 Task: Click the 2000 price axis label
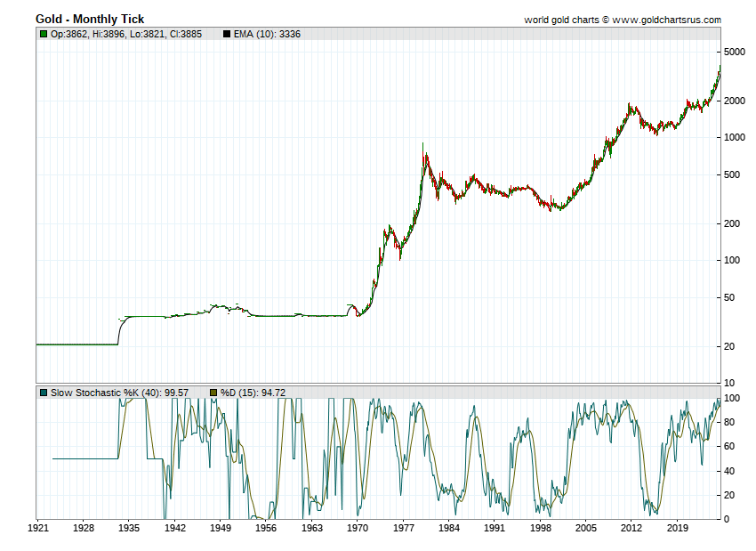735,101
